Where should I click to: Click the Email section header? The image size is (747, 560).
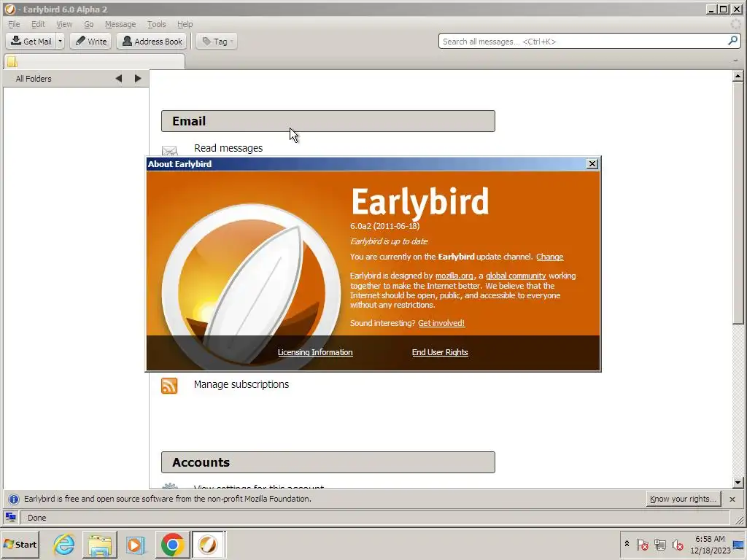click(328, 121)
